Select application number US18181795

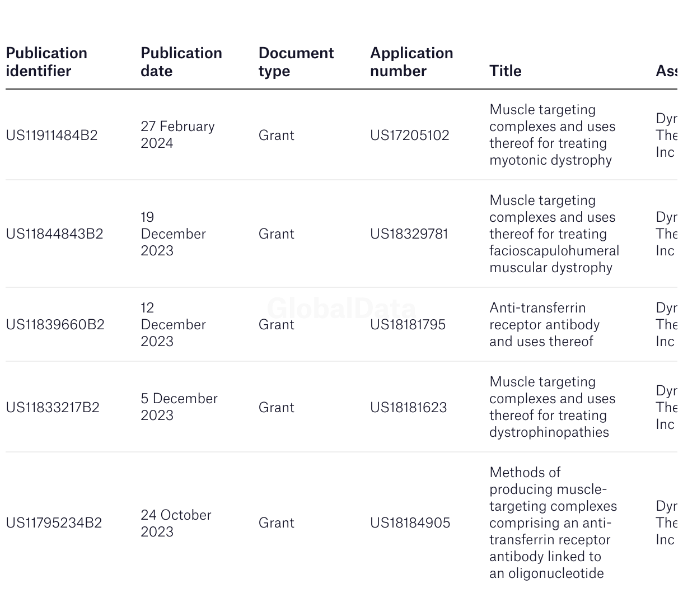click(x=408, y=325)
